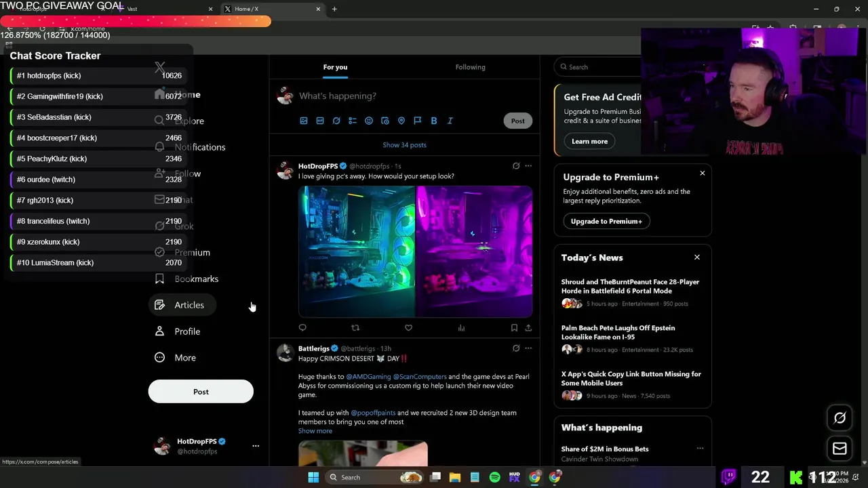Viewport: 868px width, 488px height.
Task: Reply to HotDropFPS post
Action: 302,328
